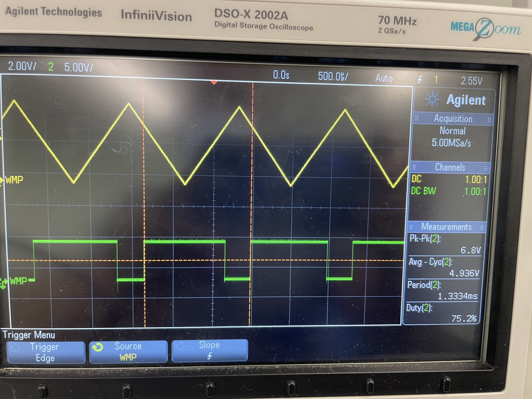Click the rising edge trigger icon in status bar
Screen dimensions: 532x399
(x=420, y=79)
